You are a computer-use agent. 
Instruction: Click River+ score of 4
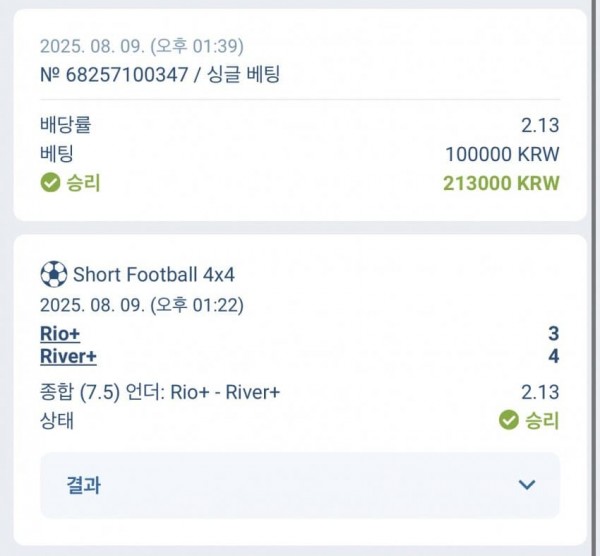pos(553,356)
